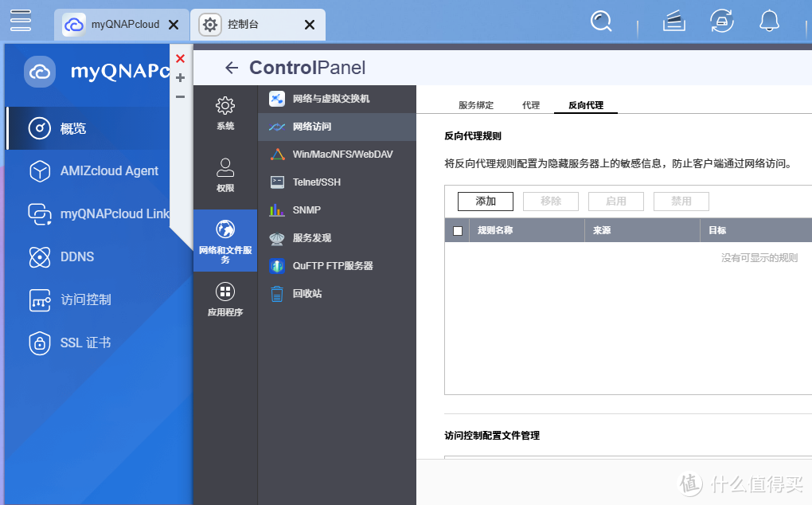Switch to the 代理 tab

tap(530, 104)
